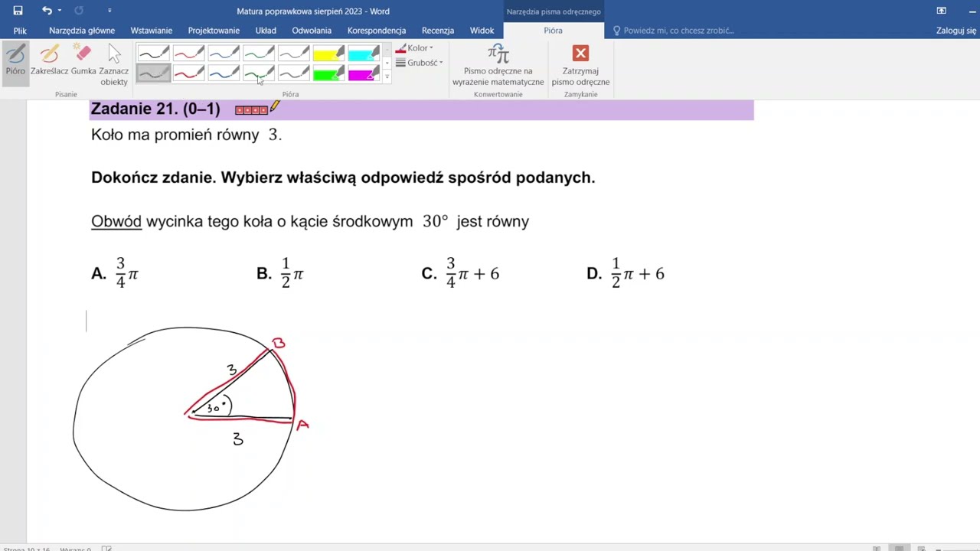Click the 'Powiedz mi, co chcesz zrobić' search box
The image size is (980, 551).
[x=674, y=31]
